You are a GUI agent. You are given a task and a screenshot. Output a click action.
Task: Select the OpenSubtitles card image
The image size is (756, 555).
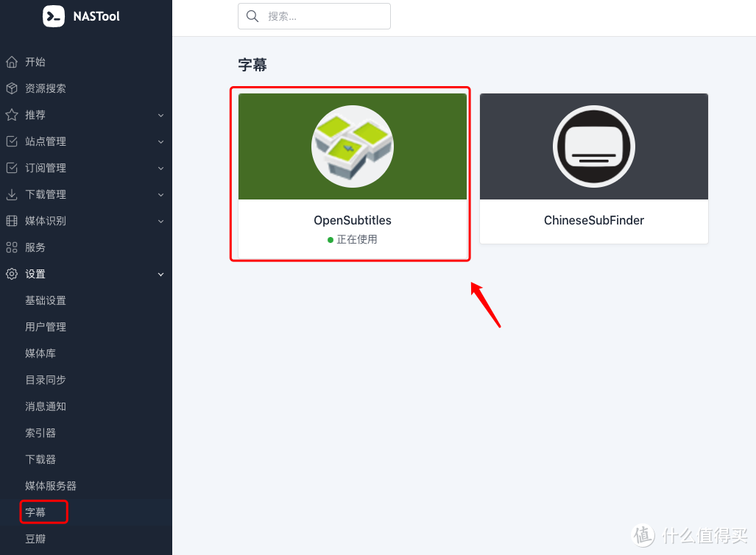point(353,146)
